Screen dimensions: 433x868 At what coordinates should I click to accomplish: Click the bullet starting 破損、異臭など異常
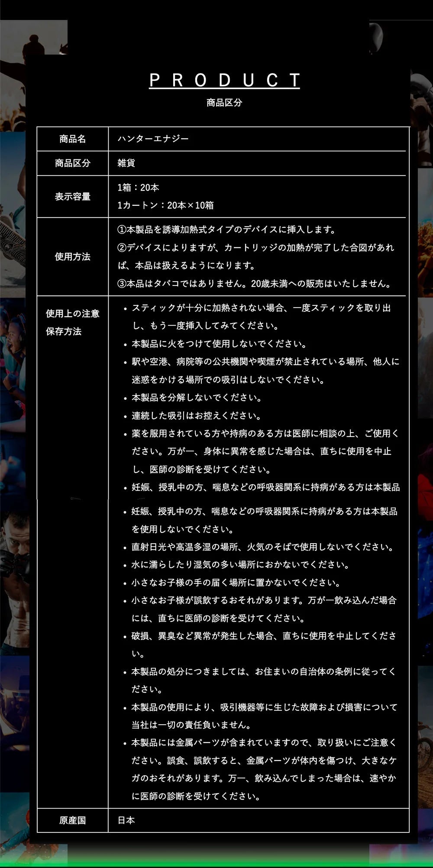(x=264, y=645)
